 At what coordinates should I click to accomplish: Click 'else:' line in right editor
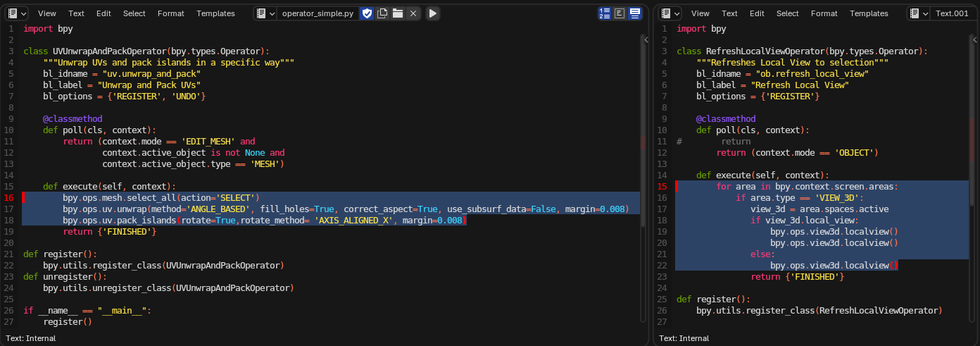click(762, 254)
